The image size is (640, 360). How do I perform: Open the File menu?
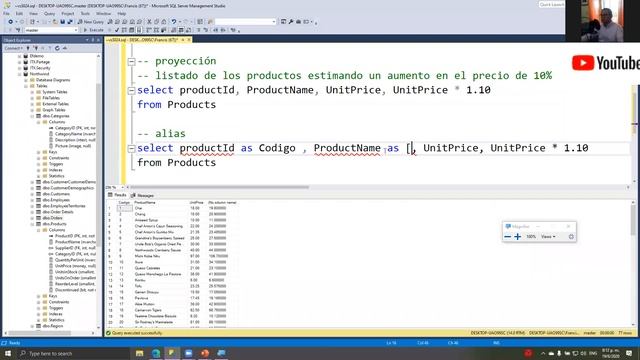point(7,13)
